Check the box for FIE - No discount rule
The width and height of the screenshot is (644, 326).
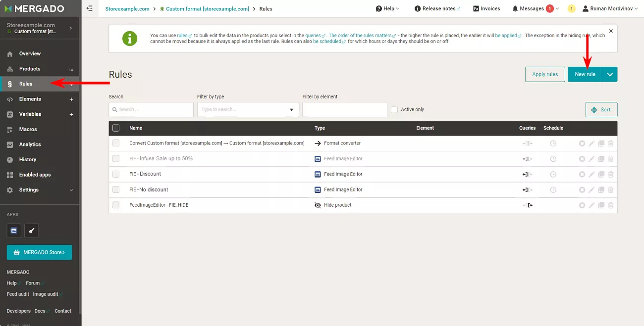pos(116,189)
